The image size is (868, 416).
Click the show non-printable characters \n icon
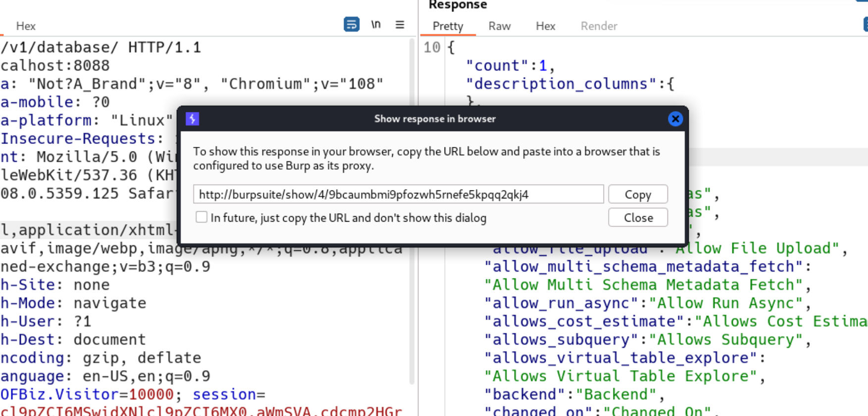(376, 24)
